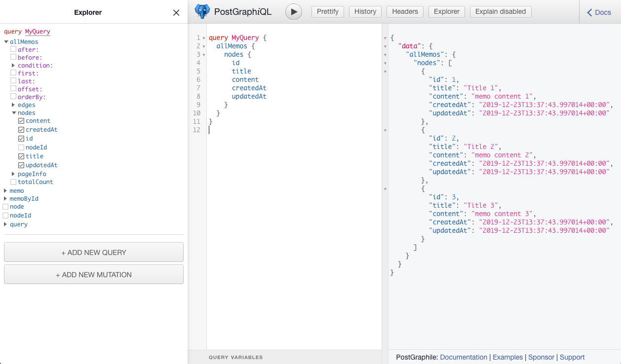This screenshot has width=621, height=364.
Task: Expand the pageInfo tree item
Action: (13, 174)
